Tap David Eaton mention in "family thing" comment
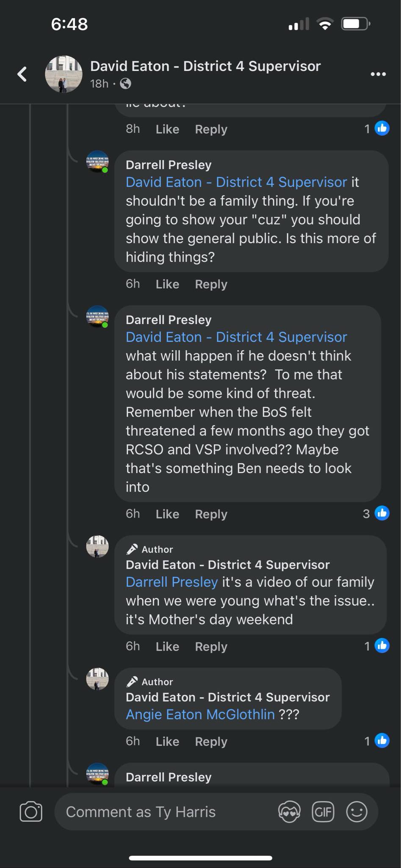 [x=236, y=182]
